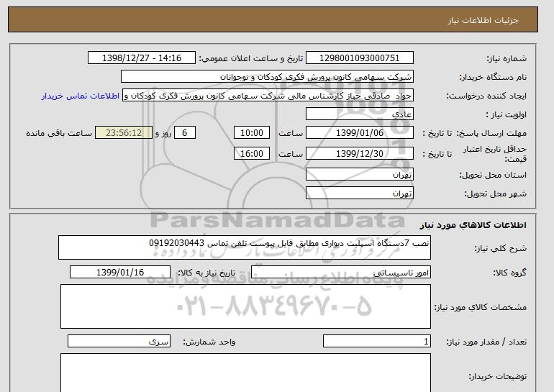Image resolution: width=554 pixels, height=392 pixels.
Task: Click the label تعداد / مقدار مورد نیاز
Action: [x=486, y=342]
